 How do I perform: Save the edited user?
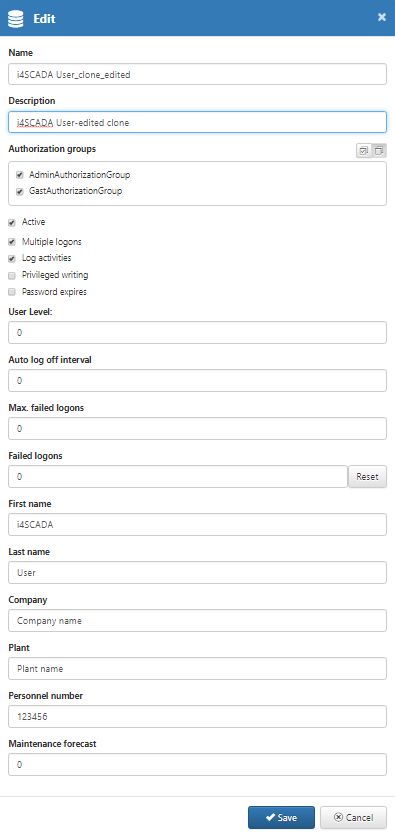[x=281, y=818]
